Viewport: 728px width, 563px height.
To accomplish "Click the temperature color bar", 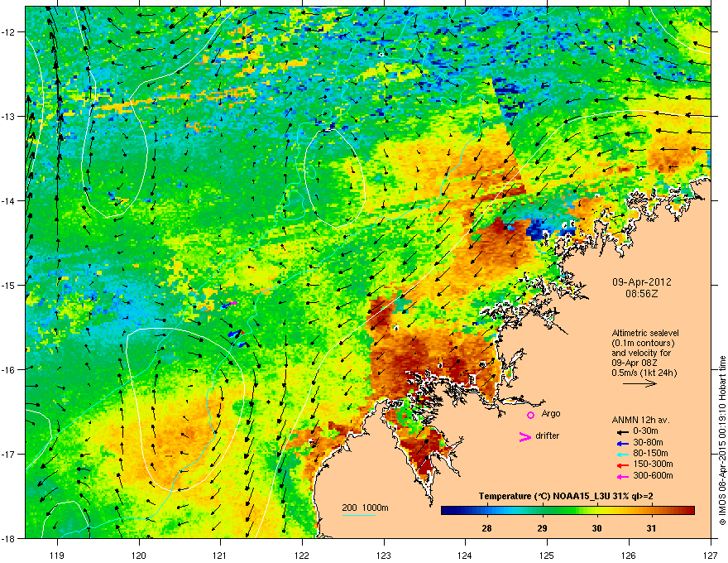I will click(x=568, y=511).
